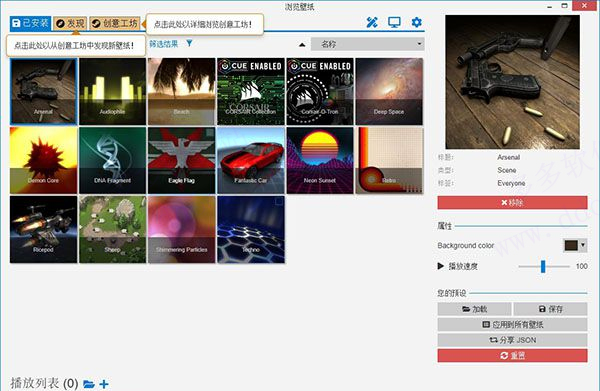Switch to the 发现 discover tab
Screen dimensions: 600x391
(70, 23)
